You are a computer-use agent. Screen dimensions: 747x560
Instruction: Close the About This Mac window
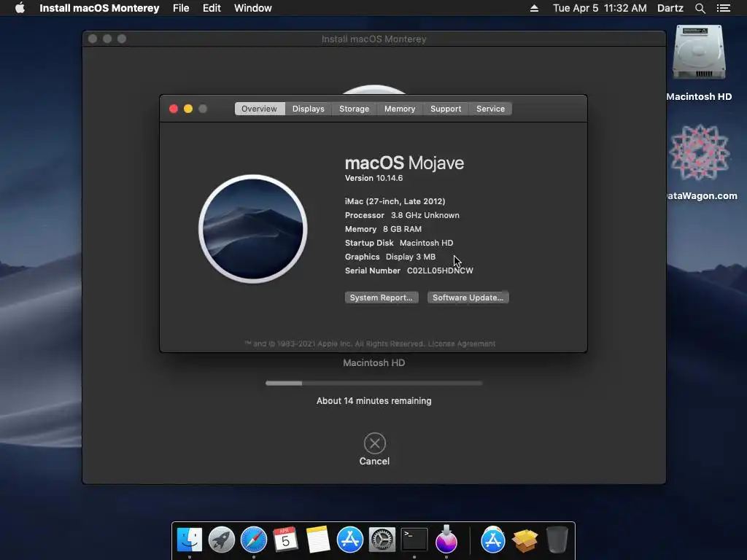pyautogui.click(x=174, y=109)
